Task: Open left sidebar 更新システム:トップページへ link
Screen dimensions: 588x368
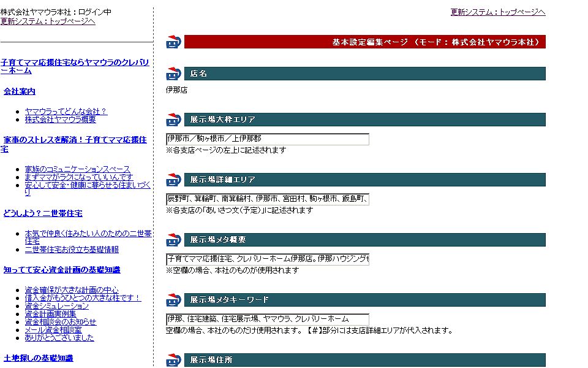Action: point(48,21)
